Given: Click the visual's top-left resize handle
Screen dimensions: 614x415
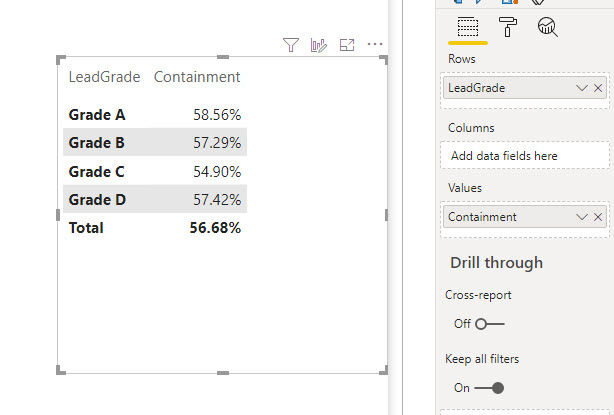Looking at the screenshot, I should pos(61,60).
